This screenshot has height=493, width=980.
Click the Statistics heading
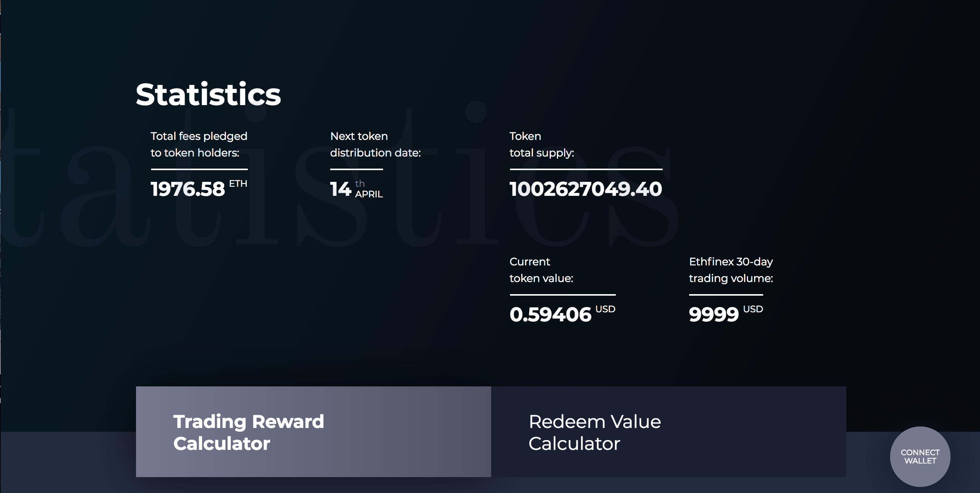pyautogui.click(x=208, y=95)
